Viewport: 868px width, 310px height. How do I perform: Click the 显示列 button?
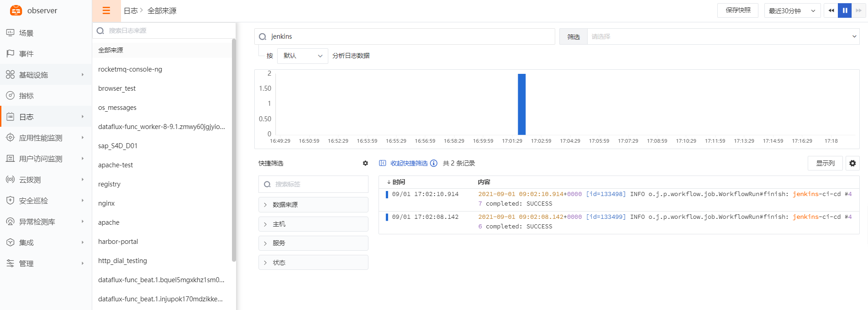(825, 163)
